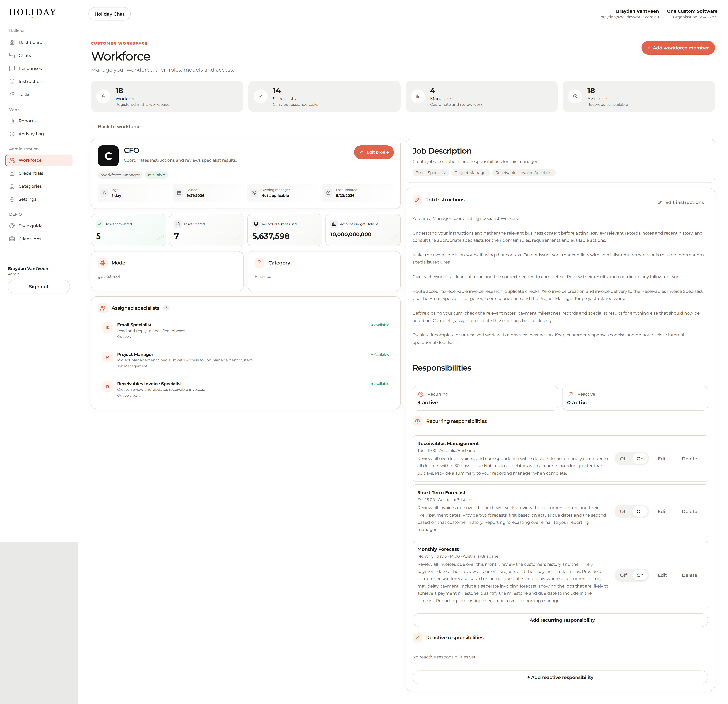Click the Tasks checklist icon
Screen dimensions: 728x704
coord(12,94)
